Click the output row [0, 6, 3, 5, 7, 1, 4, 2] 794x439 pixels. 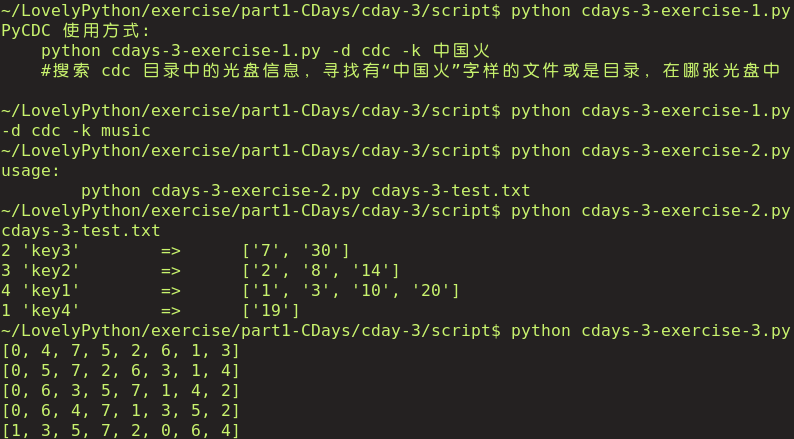120,391
